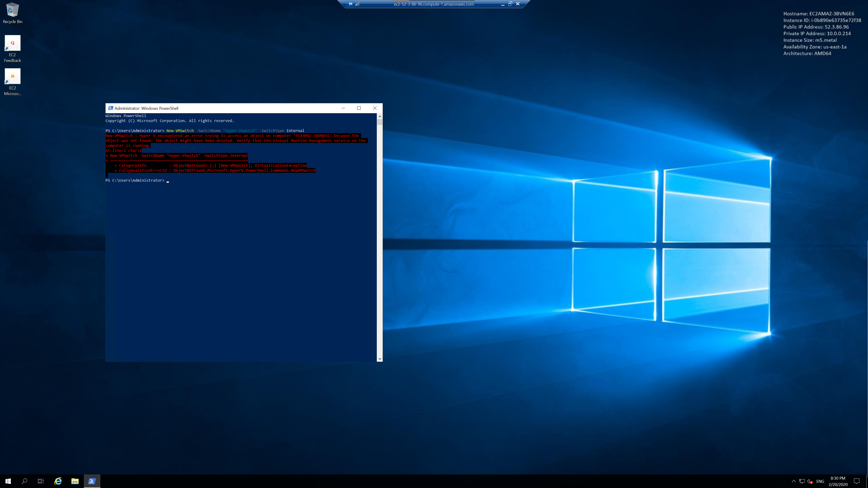Screen dimensions: 868x488
Task: Open the PowerShell title bar system menu icon
Action: [x=111, y=108]
